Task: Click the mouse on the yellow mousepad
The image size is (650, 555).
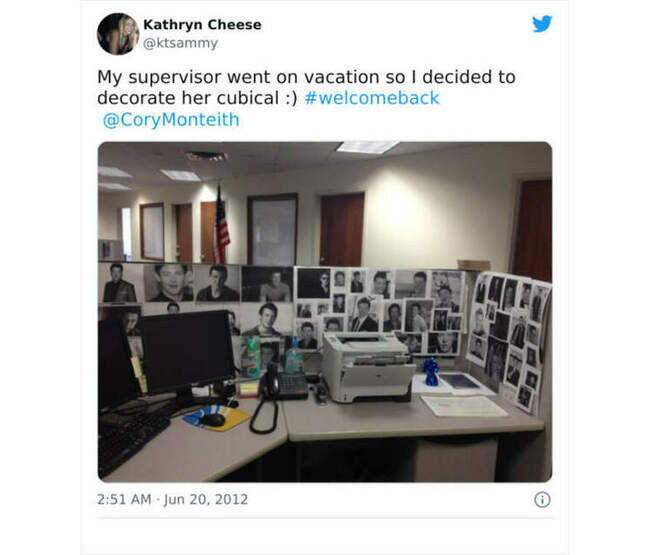Action: (213, 420)
